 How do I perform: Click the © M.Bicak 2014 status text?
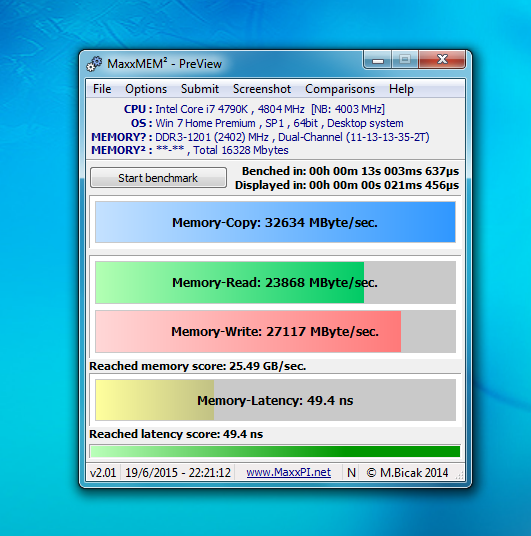[407, 472]
